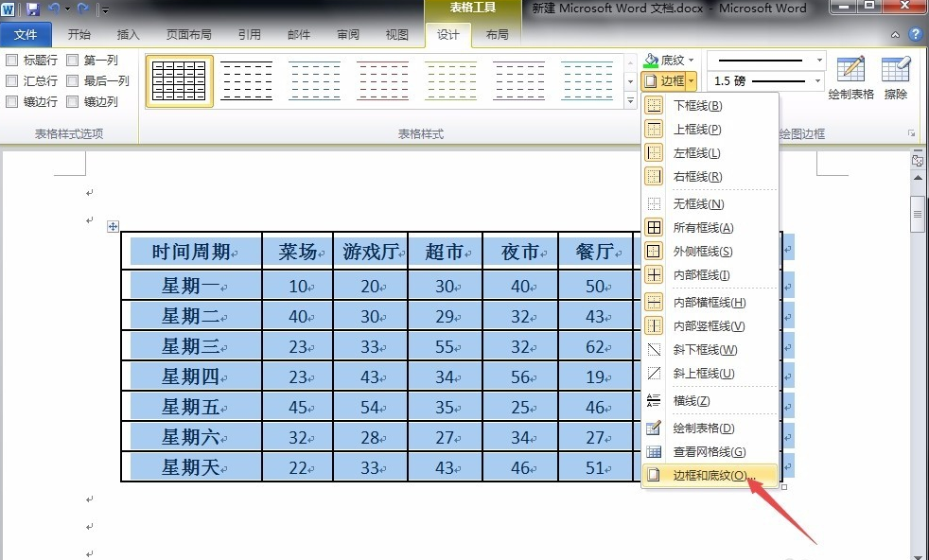Click the Redo icon in title bar
The height and width of the screenshot is (560, 929).
click(x=82, y=9)
